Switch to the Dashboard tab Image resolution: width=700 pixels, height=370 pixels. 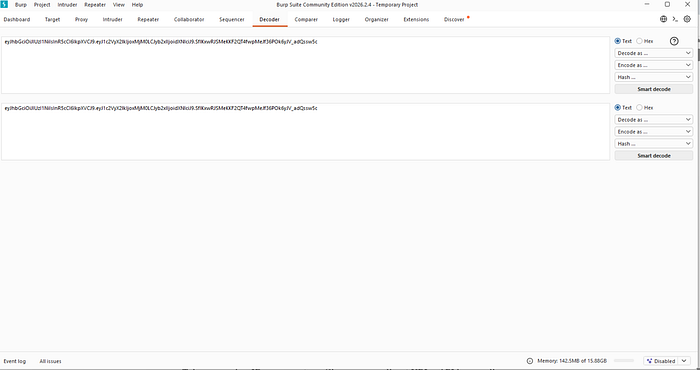[x=17, y=20]
